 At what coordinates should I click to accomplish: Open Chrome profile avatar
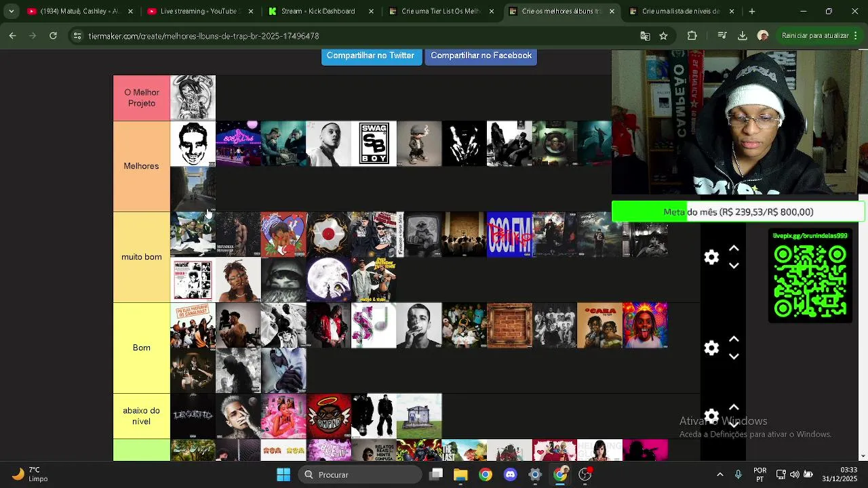click(763, 36)
